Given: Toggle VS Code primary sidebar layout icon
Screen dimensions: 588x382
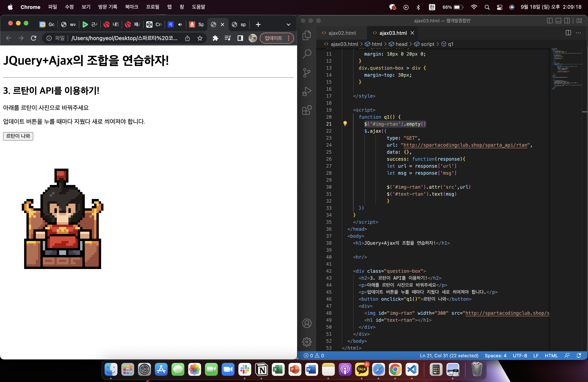Looking at the screenshot, I should coord(550,21).
